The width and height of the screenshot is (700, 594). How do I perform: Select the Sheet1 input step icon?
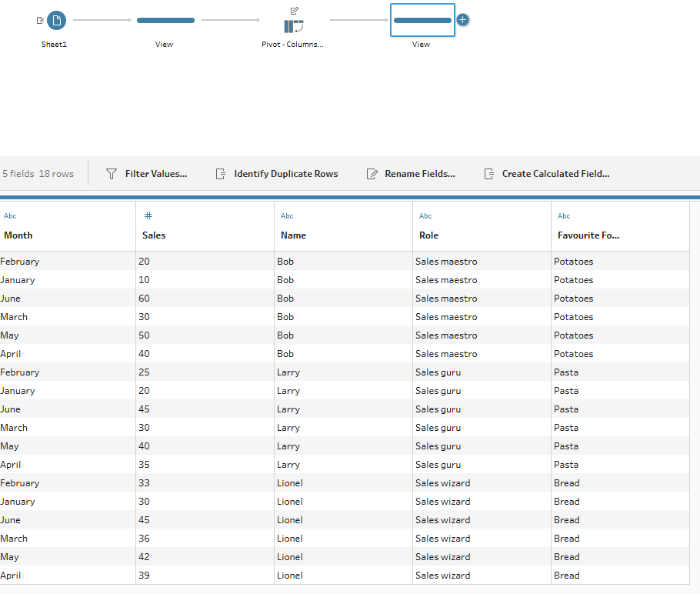56,21
